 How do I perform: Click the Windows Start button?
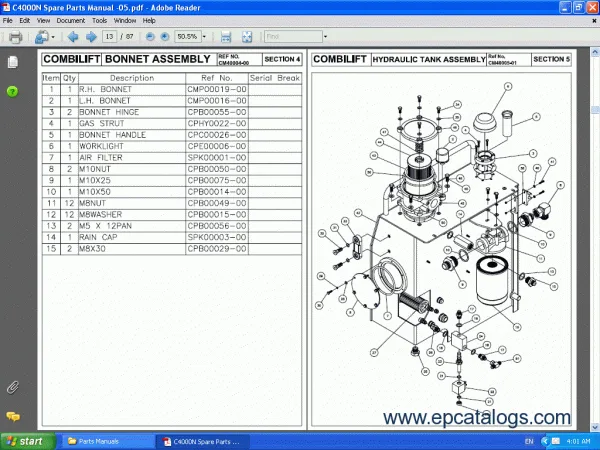point(28,441)
